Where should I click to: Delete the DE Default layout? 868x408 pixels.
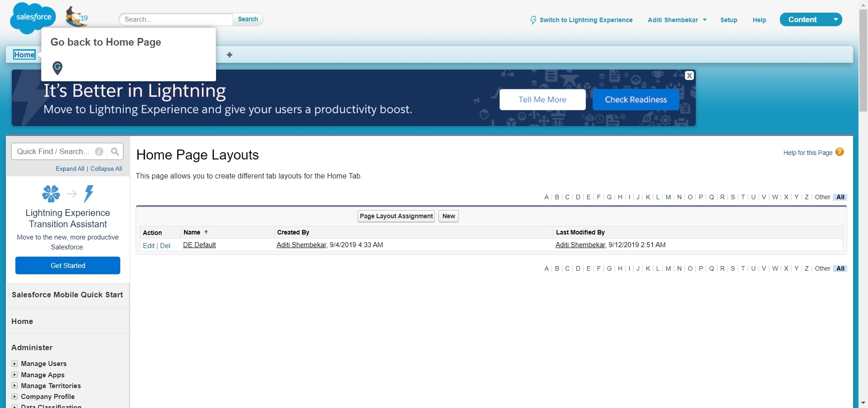tap(165, 245)
